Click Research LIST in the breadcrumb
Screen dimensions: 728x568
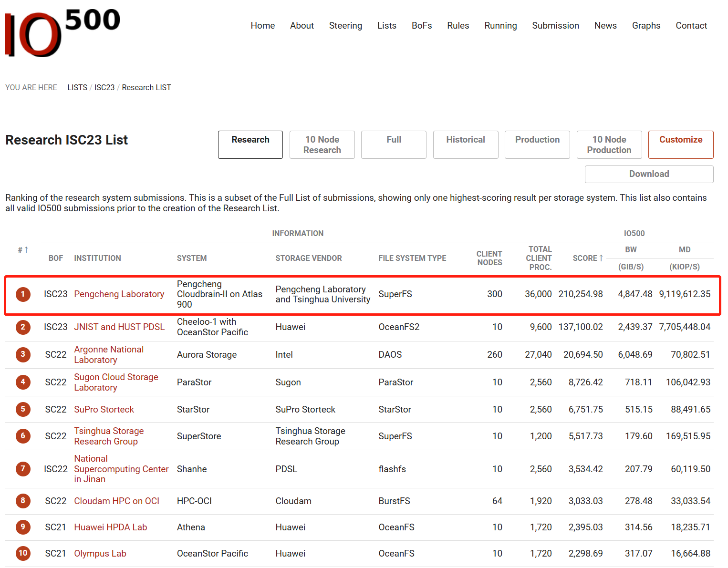[x=146, y=88]
